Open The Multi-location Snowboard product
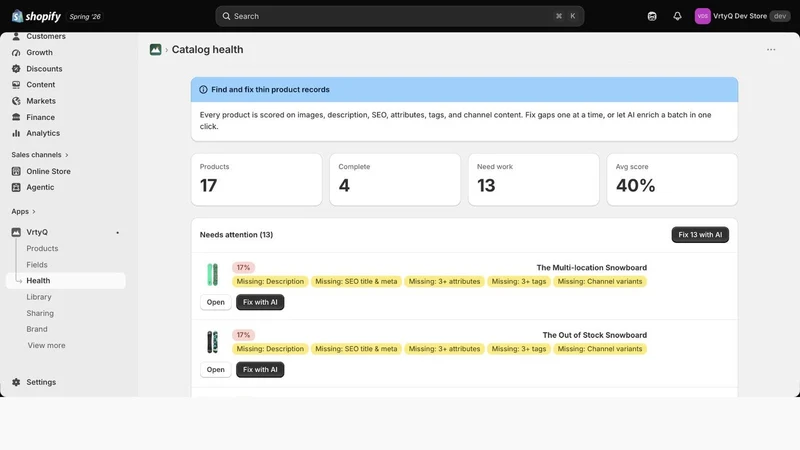The height and width of the screenshot is (450, 800). click(215, 302)
